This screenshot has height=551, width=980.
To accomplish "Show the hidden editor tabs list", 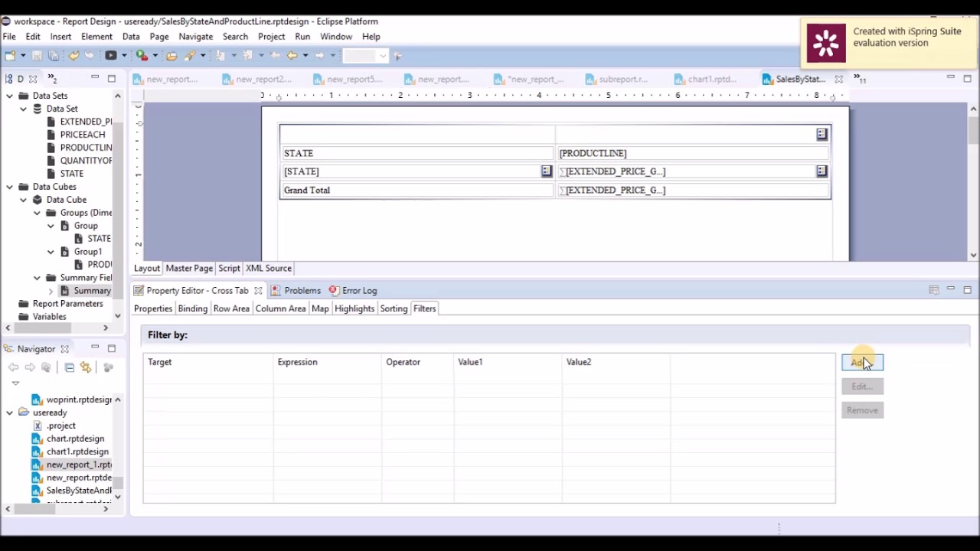I will pyautogui.click(x=859, y=79).
